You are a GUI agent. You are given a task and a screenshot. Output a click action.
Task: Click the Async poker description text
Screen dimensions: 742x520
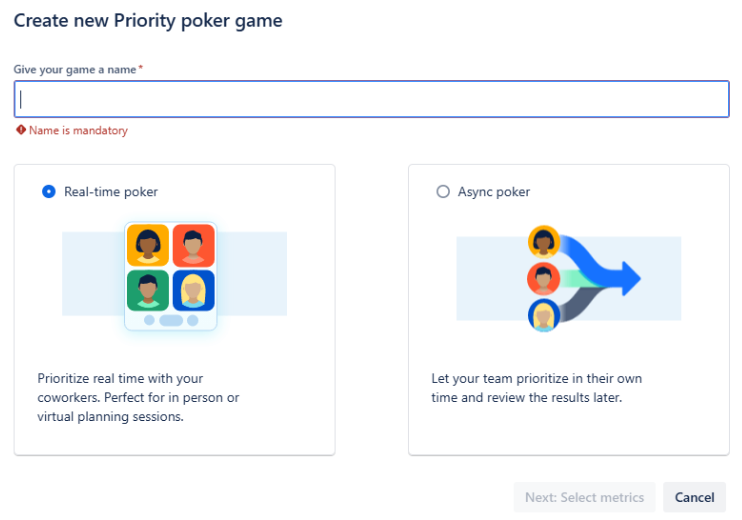point(536,388)
